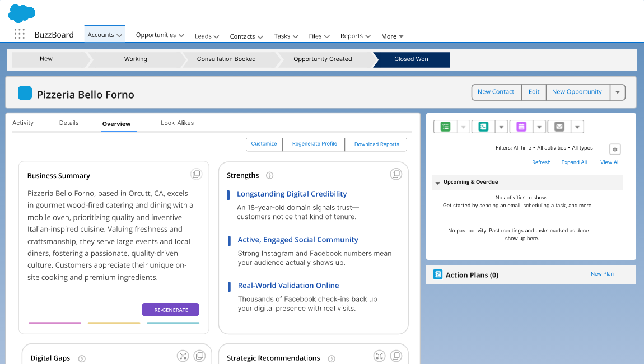The height and width of the screenshot is (364, 644).
Task: Open Longstanding Digital Credibility strength
Action: [292, 194]
